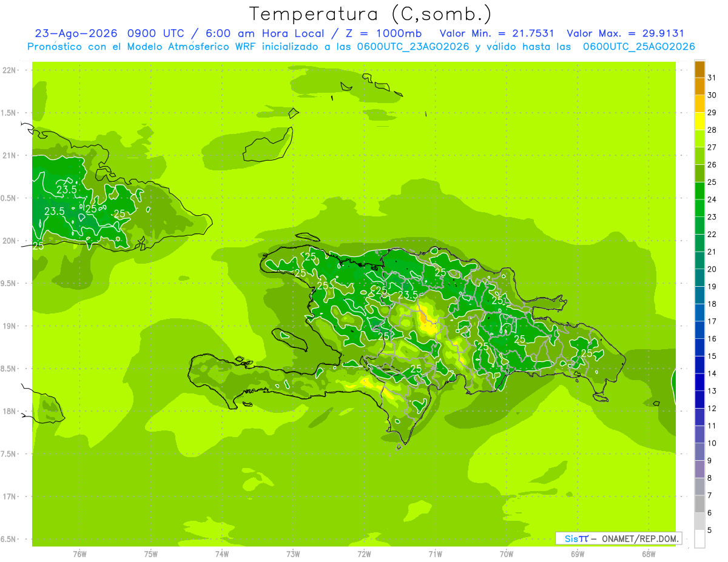This screenshot has width=728, height=562.
Task: Click the yellow hot spot in central Hispaniola
Action: point(428,323)
